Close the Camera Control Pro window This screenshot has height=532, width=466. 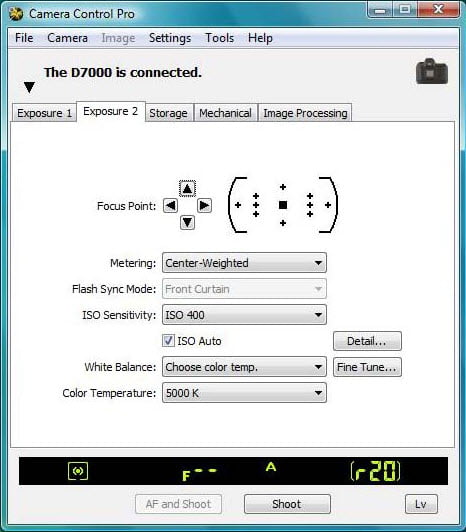point(439,9)
